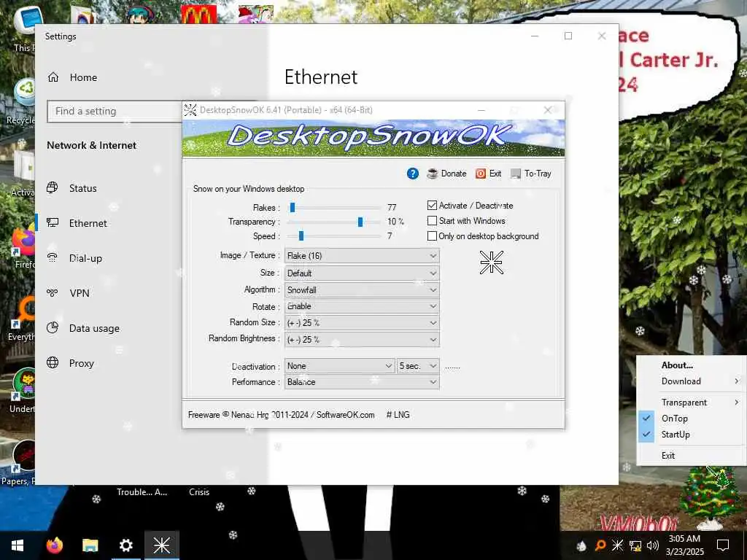Viewport: 747px width, 560px height.
Task: Toggle the Activate / Deactivate checkbox
Action: pos(432,206)
